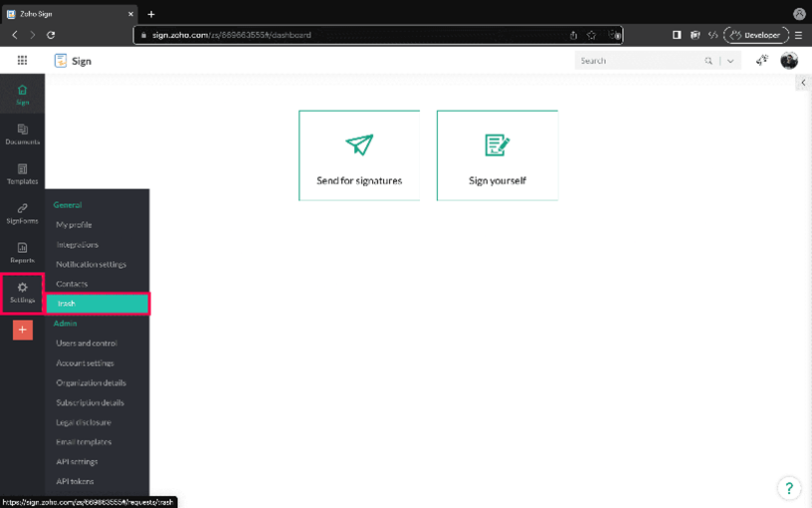
Task: Open the Zoho apps grid launcher
Action: click(22, 61)
